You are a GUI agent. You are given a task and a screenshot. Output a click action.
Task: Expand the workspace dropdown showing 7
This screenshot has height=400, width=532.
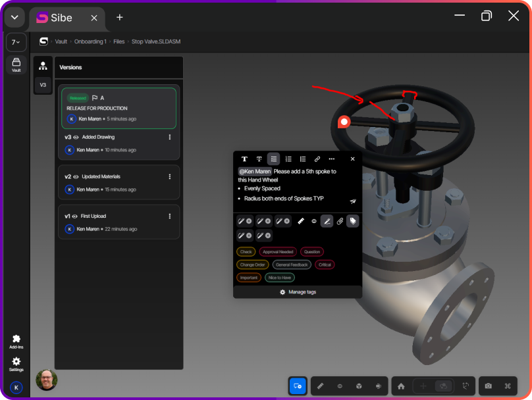(x=16, y=42)
